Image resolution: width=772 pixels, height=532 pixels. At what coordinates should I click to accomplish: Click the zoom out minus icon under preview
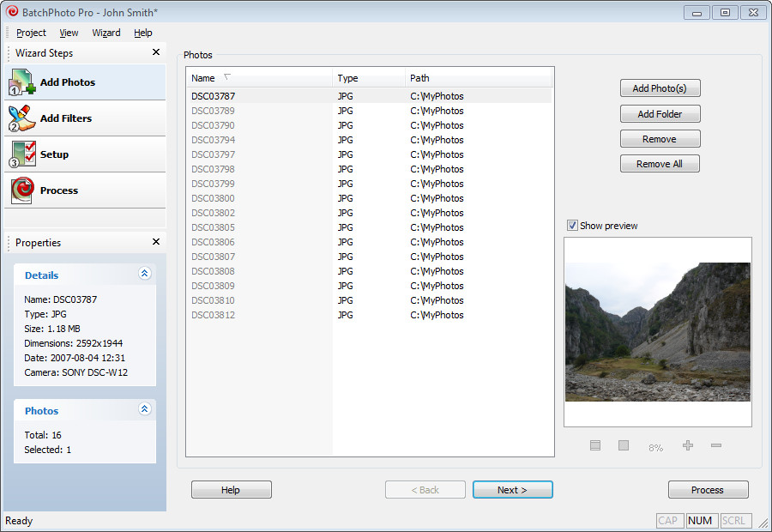click(x=716, y=446)
